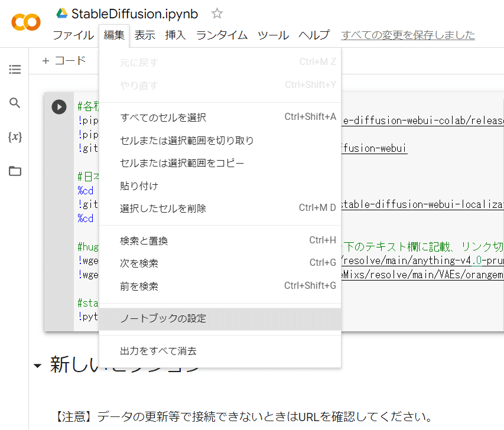The height and width of the screenshot is (430, 504).
Task: Open the search sidebar icon
Action: (15, 103)
